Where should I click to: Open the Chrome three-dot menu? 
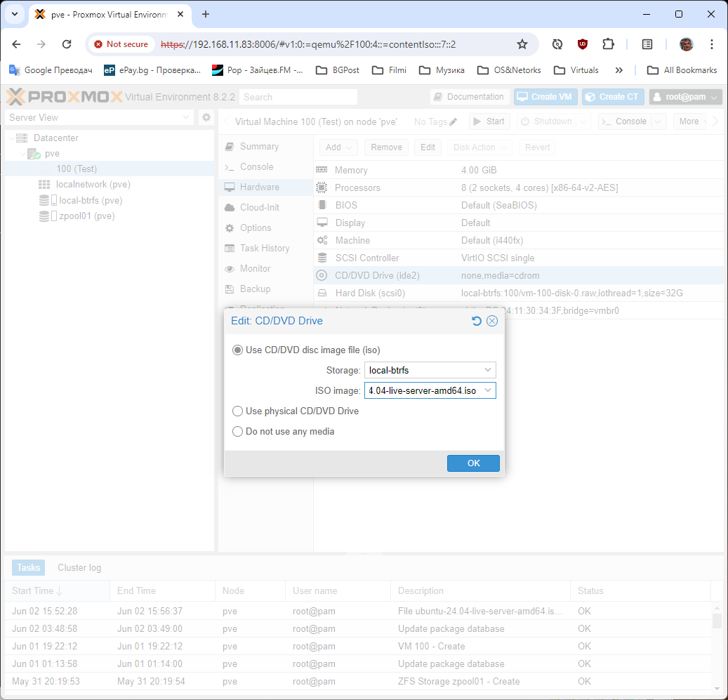point(712,44)
